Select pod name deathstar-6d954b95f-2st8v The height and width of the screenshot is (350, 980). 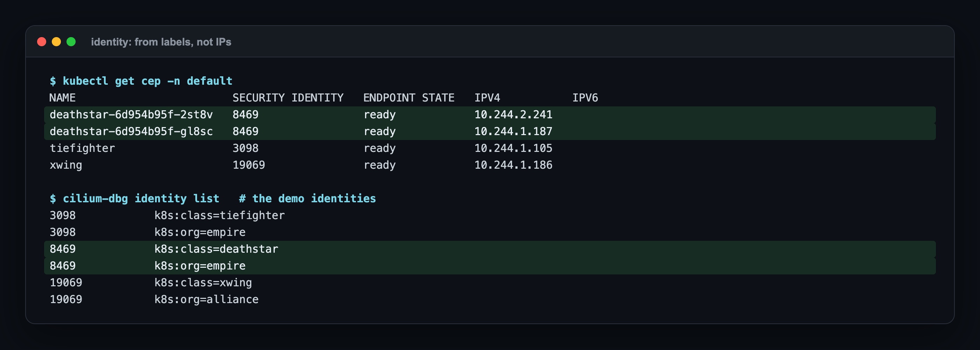point(131,114)
